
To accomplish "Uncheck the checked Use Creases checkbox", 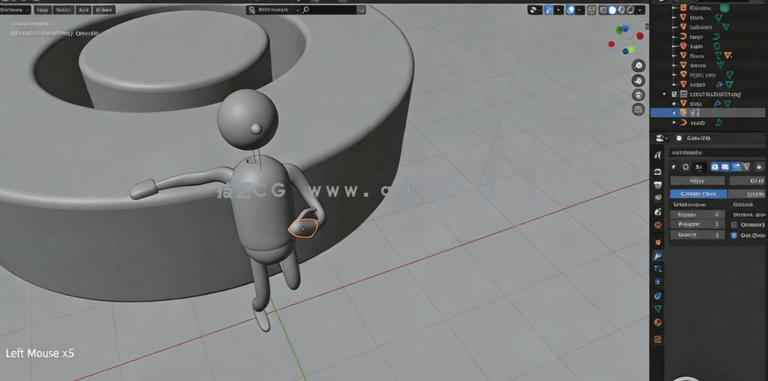I will [734, 235].
